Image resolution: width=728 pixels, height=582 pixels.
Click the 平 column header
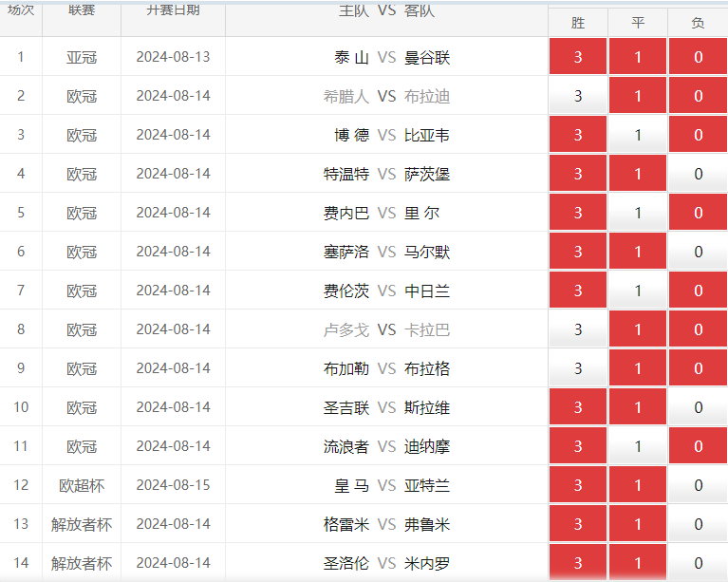pos(638,23)
